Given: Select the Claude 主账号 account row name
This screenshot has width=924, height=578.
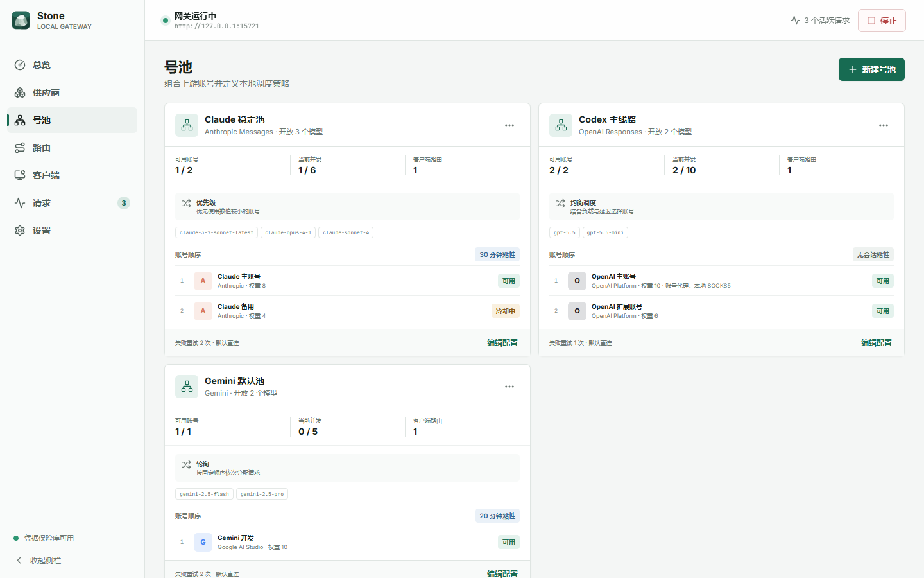Looking at the screenshot, I should (239, 277).
